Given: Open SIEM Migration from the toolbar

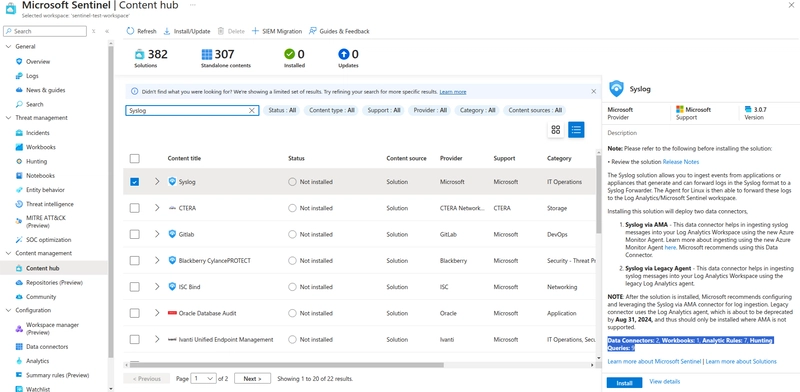Looking at the screenshot, I should (277, 31).
